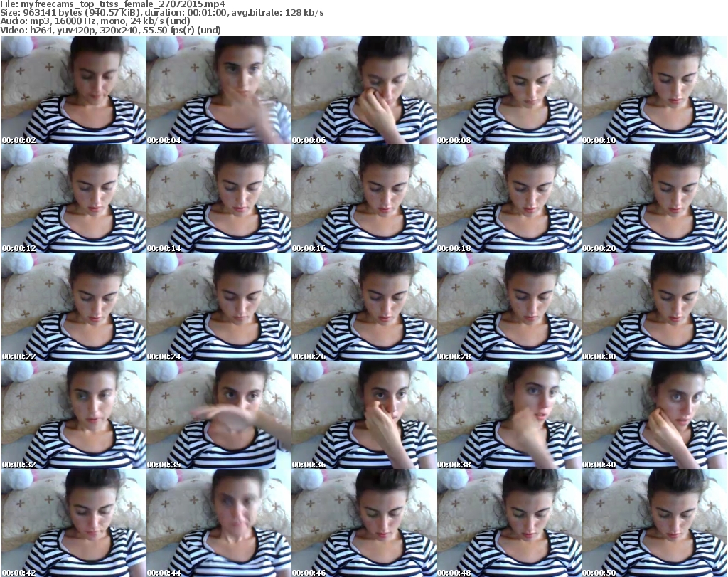728x577 pixels.
Task: Open the frame with timestamp 00:00:30
Action: (654, 307)
